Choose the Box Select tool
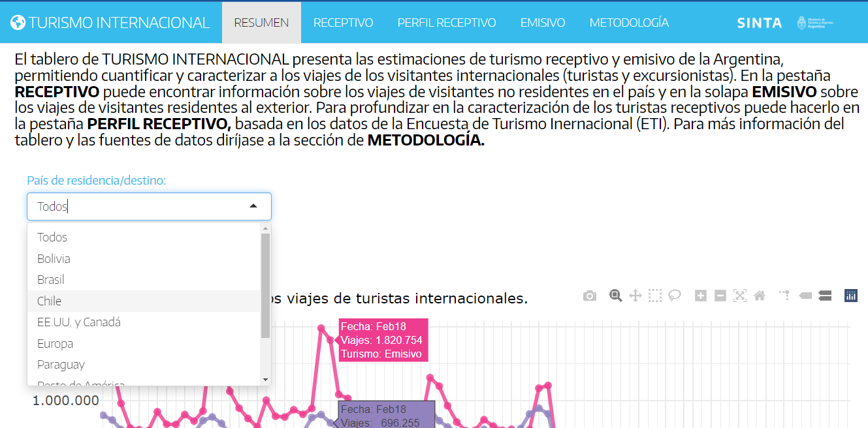The width and height of the screenshot is (868, 428). [x=655, y=296]
